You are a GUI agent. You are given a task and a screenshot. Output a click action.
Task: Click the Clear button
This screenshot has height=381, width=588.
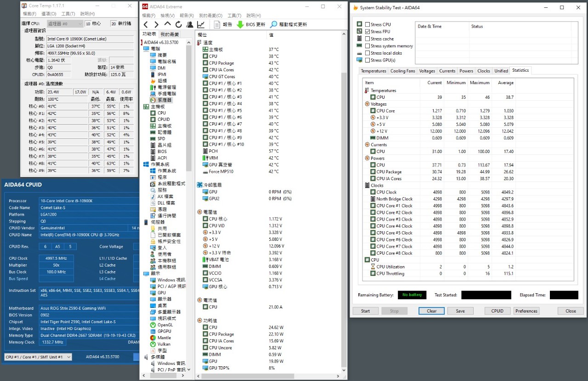(x=431, y=311)
